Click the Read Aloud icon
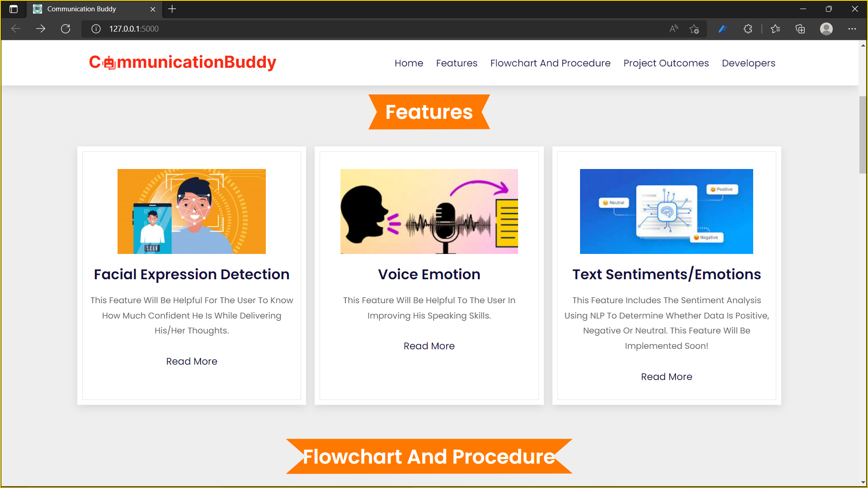 coord(674,29)
